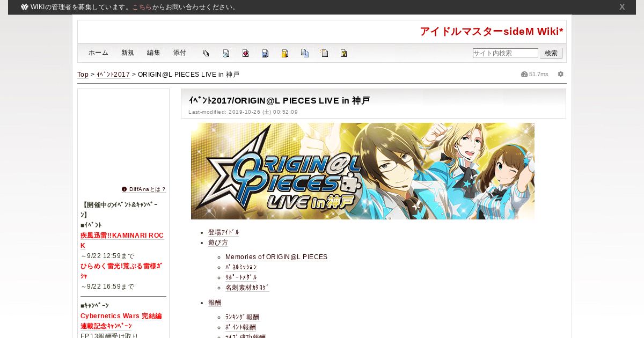The image size is (644, 338).
Task: Open アイドルマスターsideM Wiki* title link
Action: pos(492,32)
